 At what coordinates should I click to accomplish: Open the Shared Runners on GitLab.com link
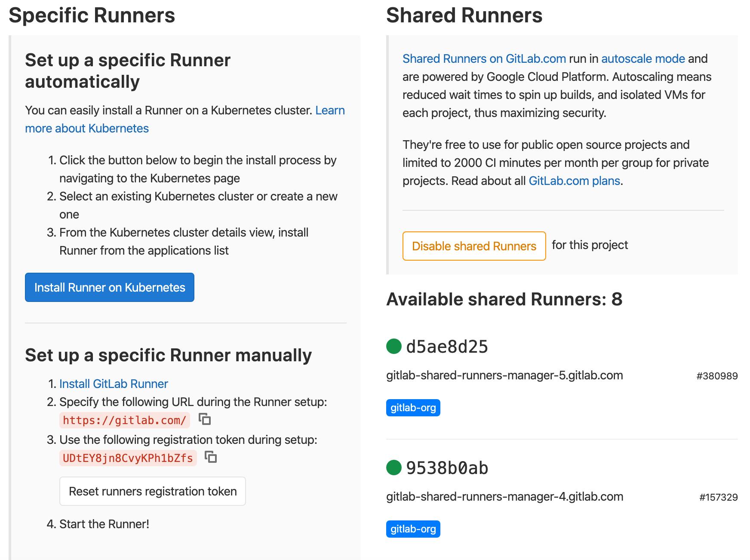[484, 58]
